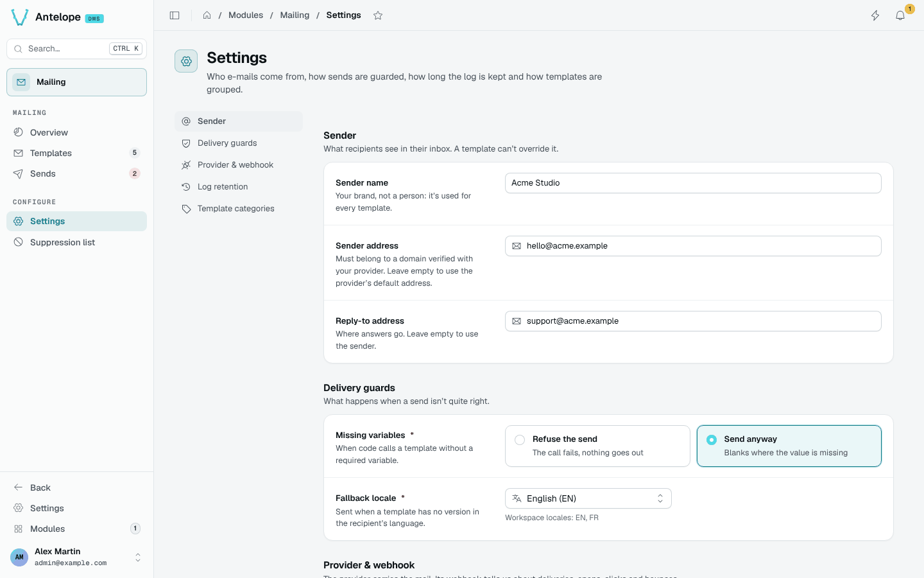Viewport: 924px width, 578px height.
Task: Click the Antelope logo icon
Action: pos(20,17)
